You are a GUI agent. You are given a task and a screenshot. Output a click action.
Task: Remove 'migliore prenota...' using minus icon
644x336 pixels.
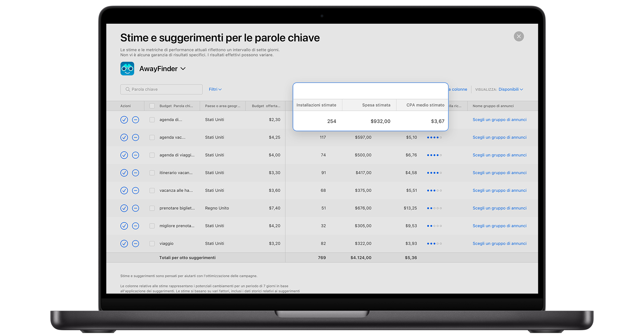tap(135, 226)
